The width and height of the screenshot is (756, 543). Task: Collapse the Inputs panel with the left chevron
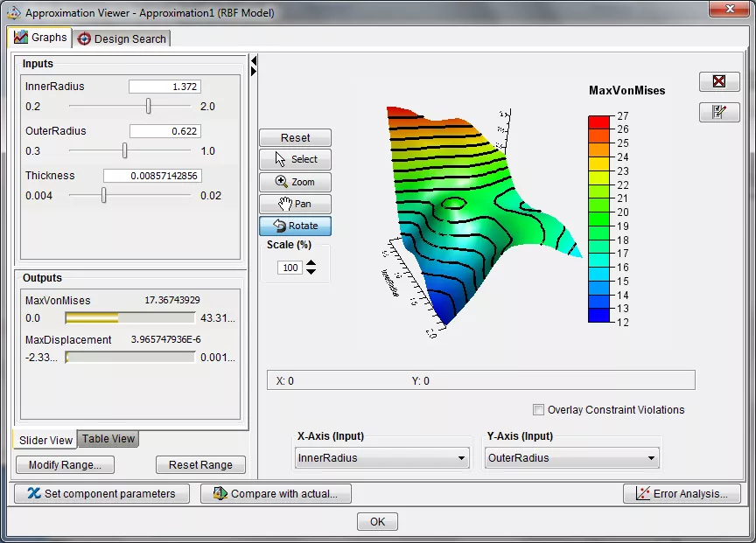click(x=254, y=61)
